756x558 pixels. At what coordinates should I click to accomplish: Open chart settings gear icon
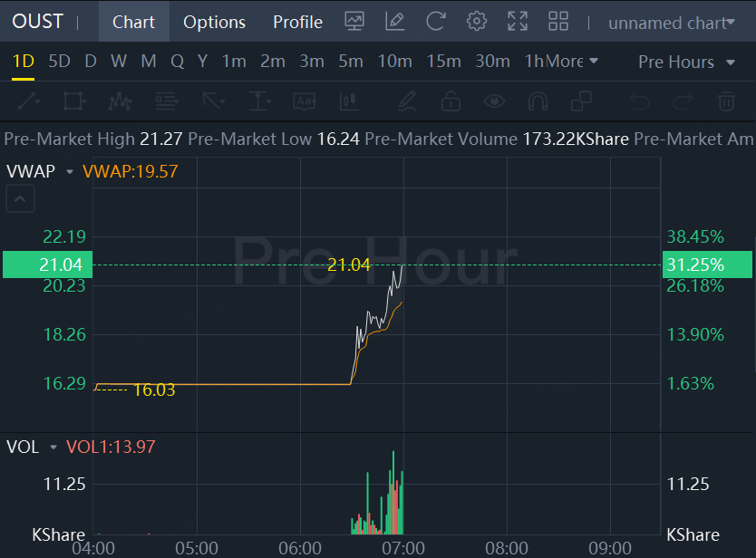coord(477,22)
